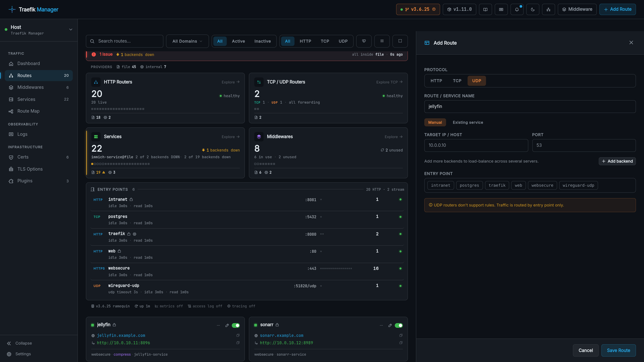644x362 pixels.
Task: Go to Route Map in sidebar
Action: pos(39,111)
